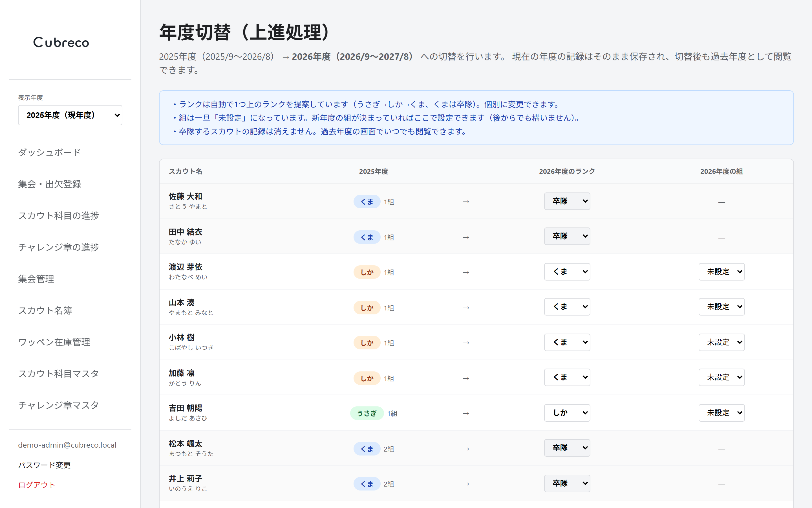The width and height of the screenshot is (812, 508).
Task: Open チャレンジ章マスタ page
Action: (58, 405)
